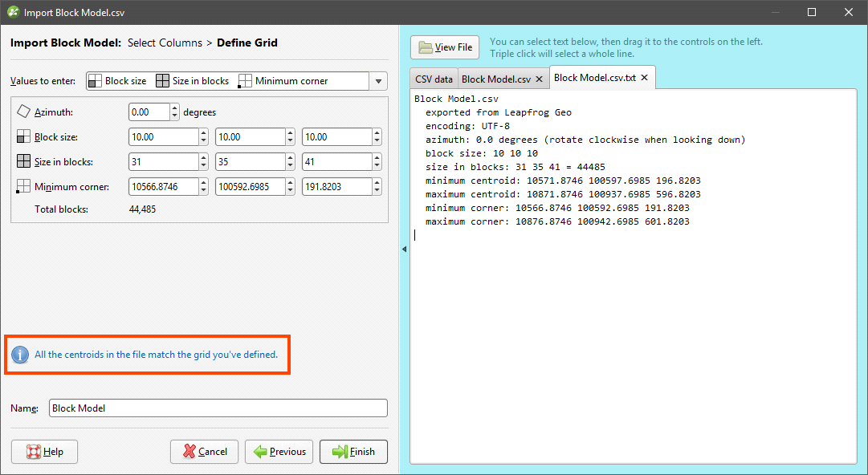Click Block size icon in Values dropdown
Viewport: 868px width, 475px height.
tap(96, 81)
